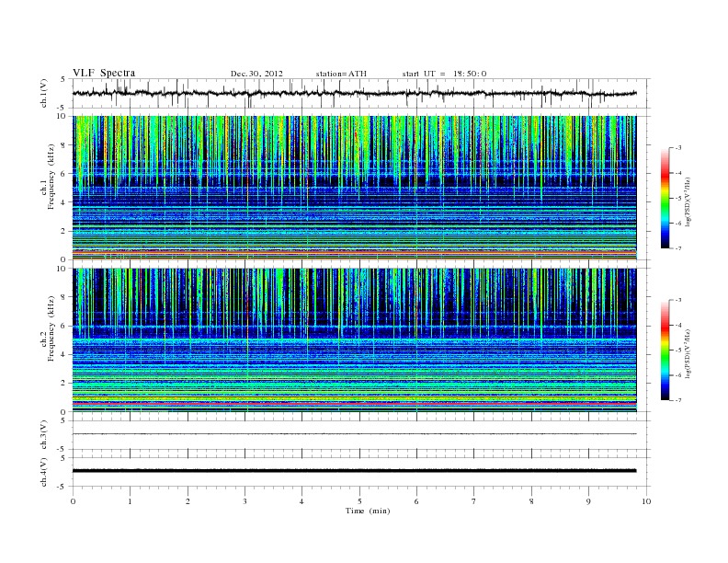Click the flat ch.3 voltage trace

pos(354,434)
